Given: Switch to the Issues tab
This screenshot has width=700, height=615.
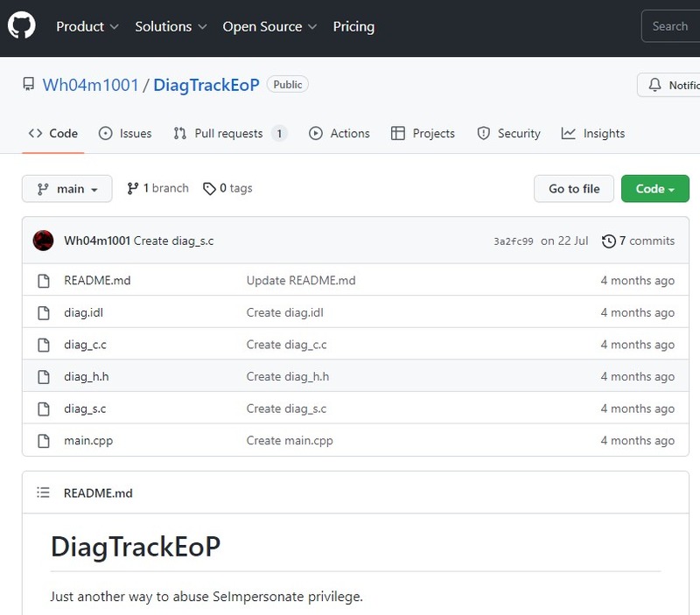Looking at the screenshot, I should coord(125,134).
